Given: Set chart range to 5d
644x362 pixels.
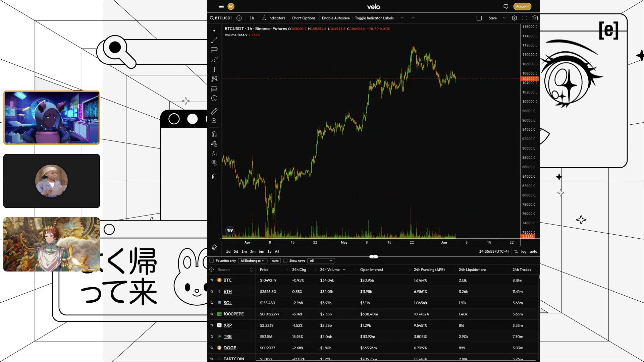Looking at the screenshot, I should click(x=236, y=251).
